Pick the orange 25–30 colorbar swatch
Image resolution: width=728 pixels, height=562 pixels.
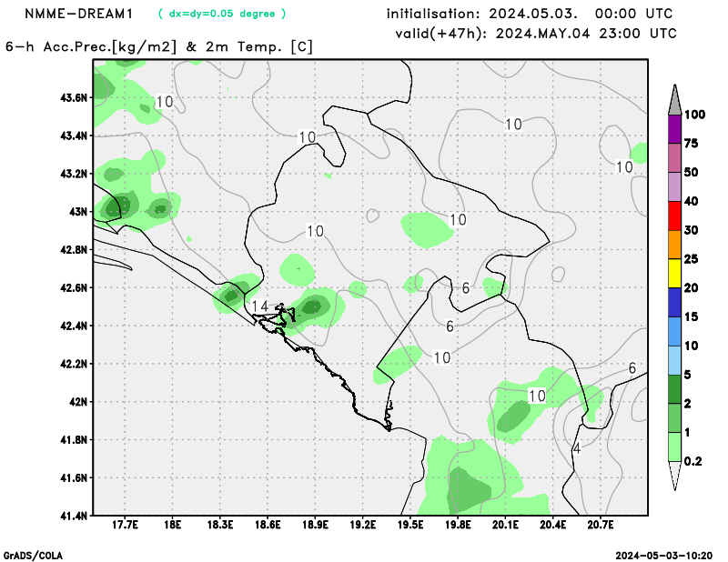[x=674, y=245]
